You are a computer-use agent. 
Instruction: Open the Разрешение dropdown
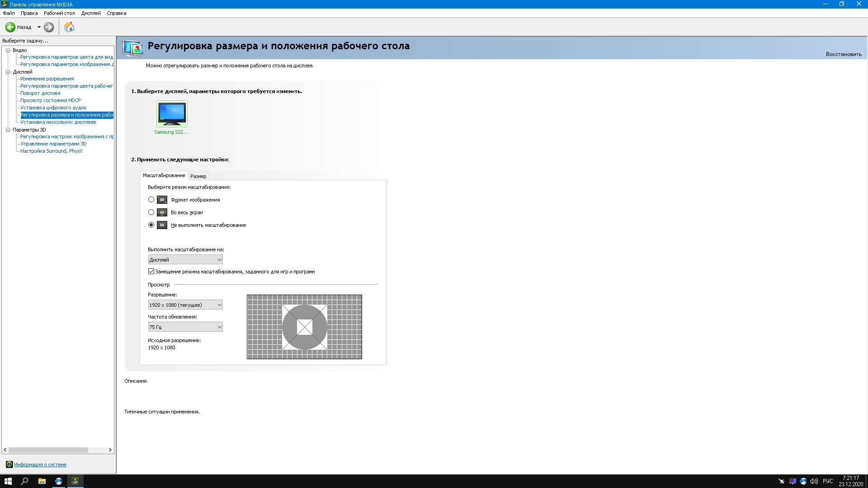pos(185,305)
